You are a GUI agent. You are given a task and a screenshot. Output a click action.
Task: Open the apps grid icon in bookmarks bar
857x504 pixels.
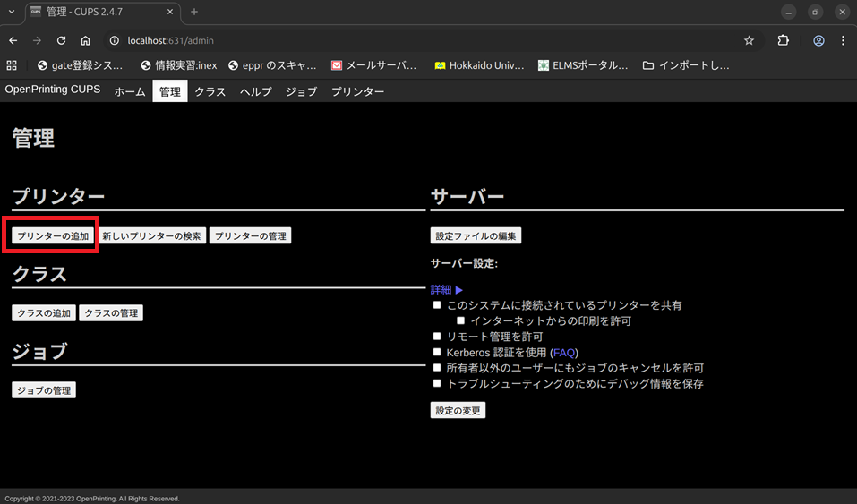point(12,65)
